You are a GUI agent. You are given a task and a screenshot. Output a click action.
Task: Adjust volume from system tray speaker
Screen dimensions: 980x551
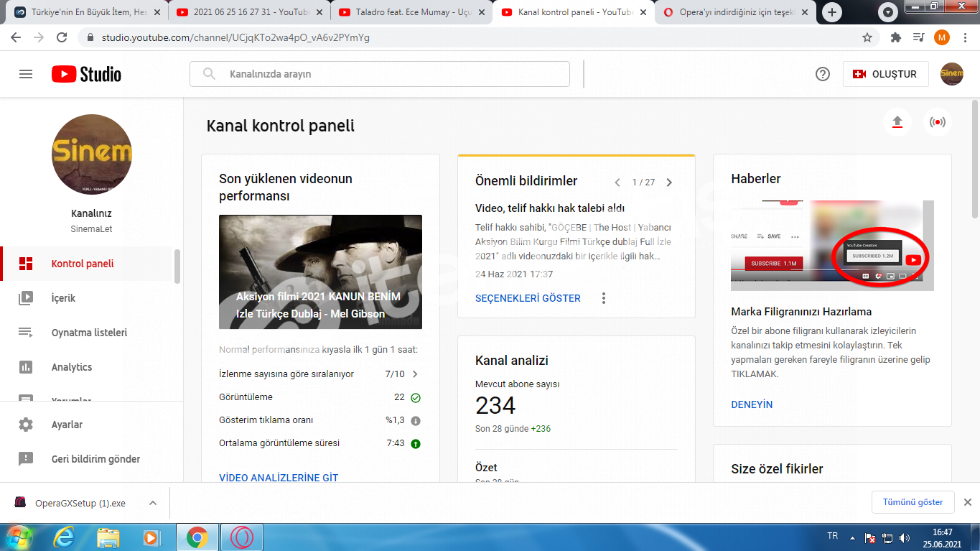click(x=905, y=537)
